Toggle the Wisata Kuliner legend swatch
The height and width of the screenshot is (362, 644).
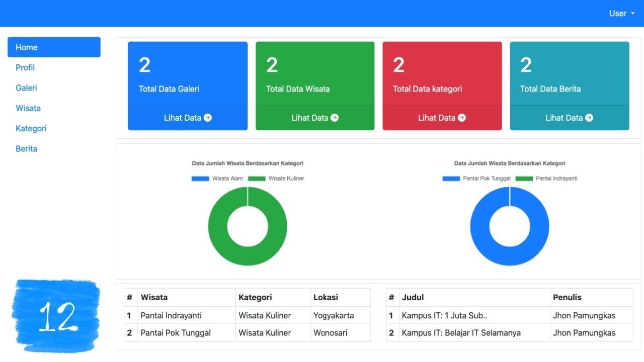tap(257, 178)
